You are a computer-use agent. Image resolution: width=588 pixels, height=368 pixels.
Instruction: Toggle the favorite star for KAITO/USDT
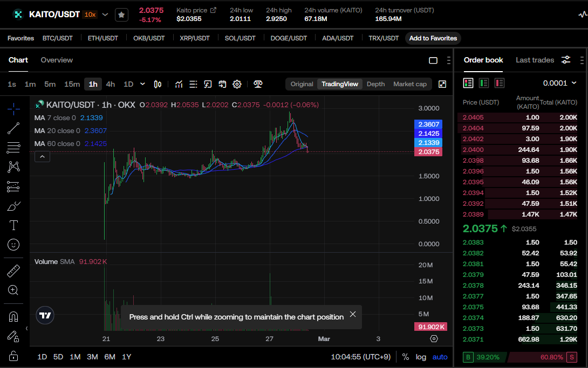coord(121,15)
